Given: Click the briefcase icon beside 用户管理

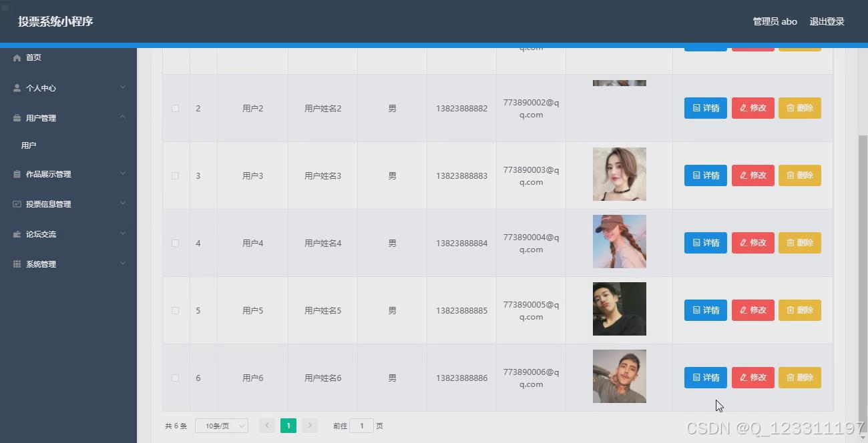Looking at the screenshot, I should pyautogui.click(x=17, y=118).
